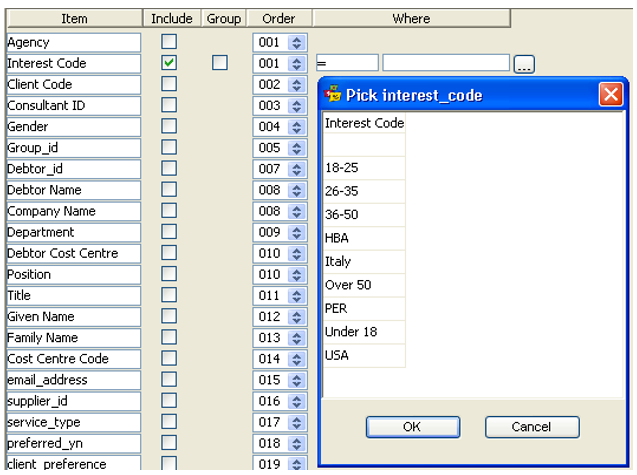
Task: Select the blank interest code entry
Action: click(364, 145)
